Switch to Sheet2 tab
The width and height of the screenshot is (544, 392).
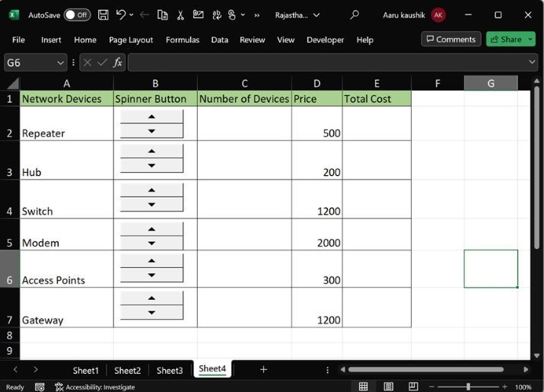(127, 371)
